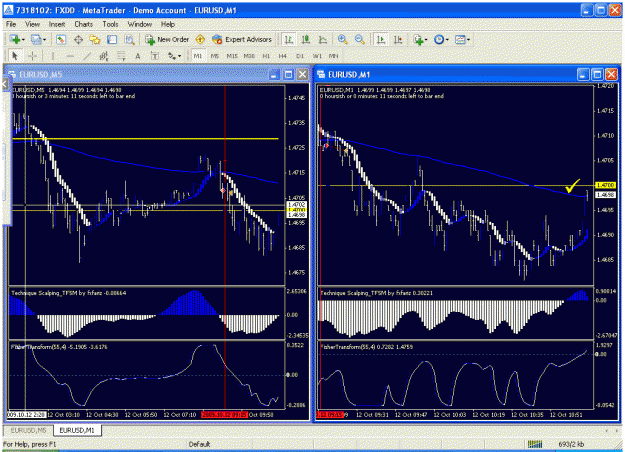Screen dimensions: 625x452
Task: Open the Strategy Tester magnifier icon
Action: point(129,39)
